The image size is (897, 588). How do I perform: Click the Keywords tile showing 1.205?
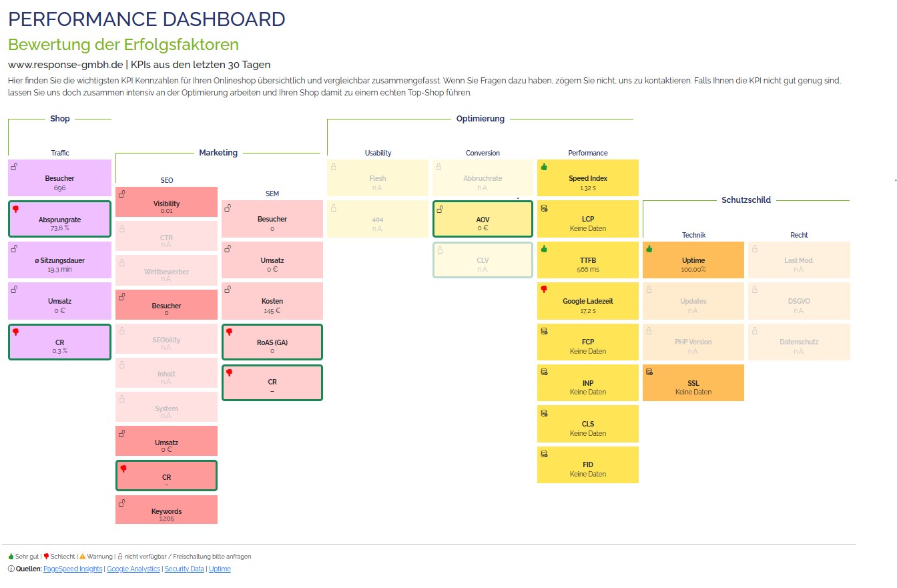point(166,509)
